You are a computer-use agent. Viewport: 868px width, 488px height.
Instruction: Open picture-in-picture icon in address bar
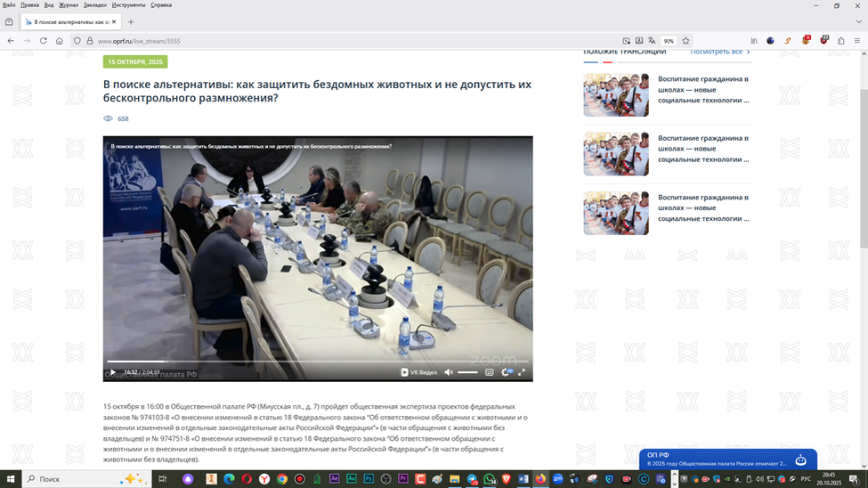(x=626, y=41)
